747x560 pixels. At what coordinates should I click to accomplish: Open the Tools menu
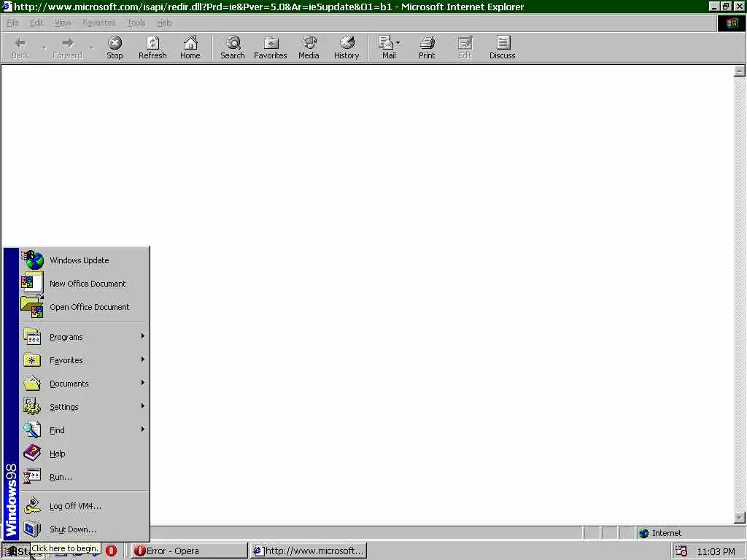[x=136, y=23]
